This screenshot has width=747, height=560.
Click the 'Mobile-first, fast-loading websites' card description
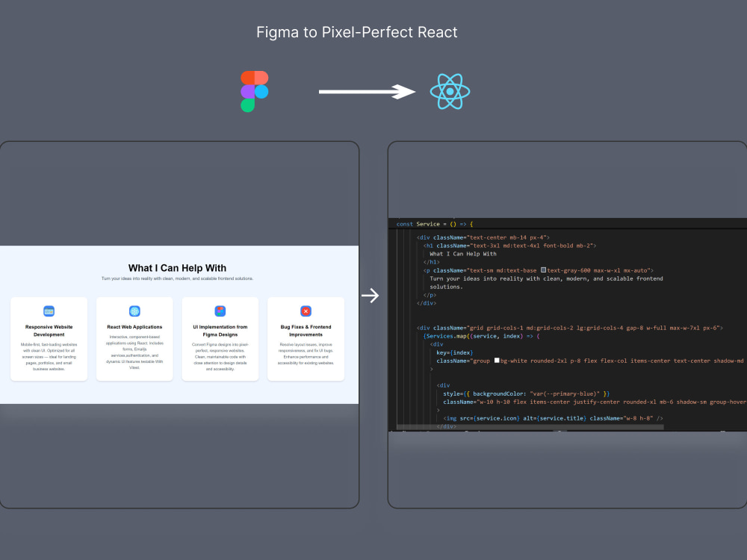[49, 357]
